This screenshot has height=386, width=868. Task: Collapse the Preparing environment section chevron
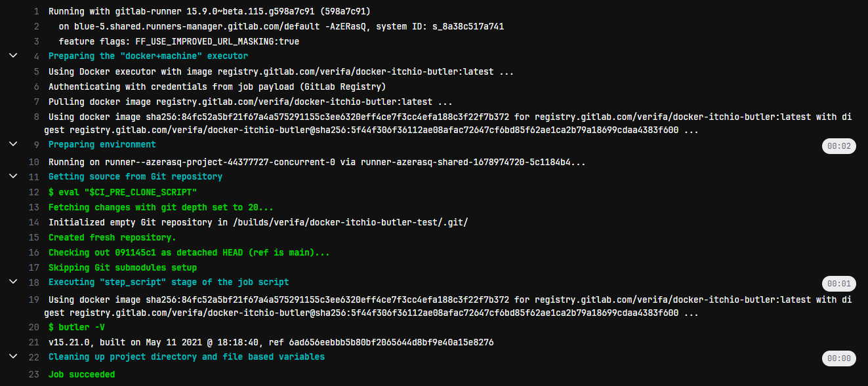(x=13, y=143)
